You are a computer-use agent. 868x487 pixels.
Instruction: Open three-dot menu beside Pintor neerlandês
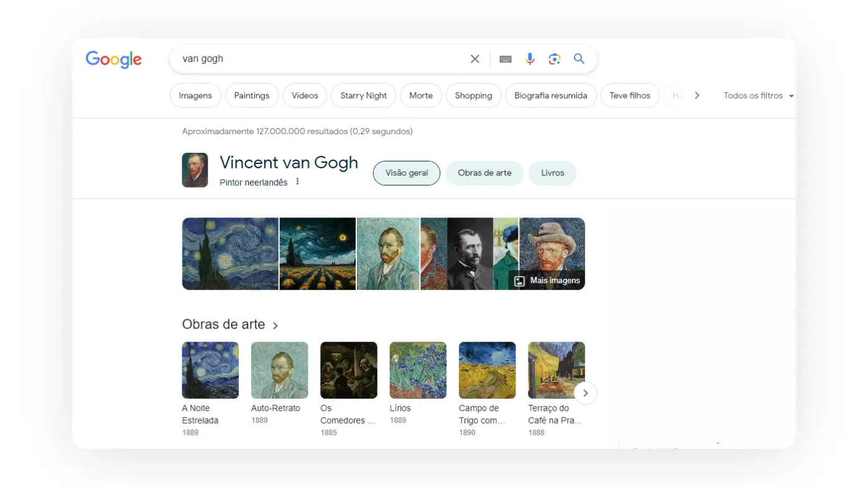click(x=298, y=182)
